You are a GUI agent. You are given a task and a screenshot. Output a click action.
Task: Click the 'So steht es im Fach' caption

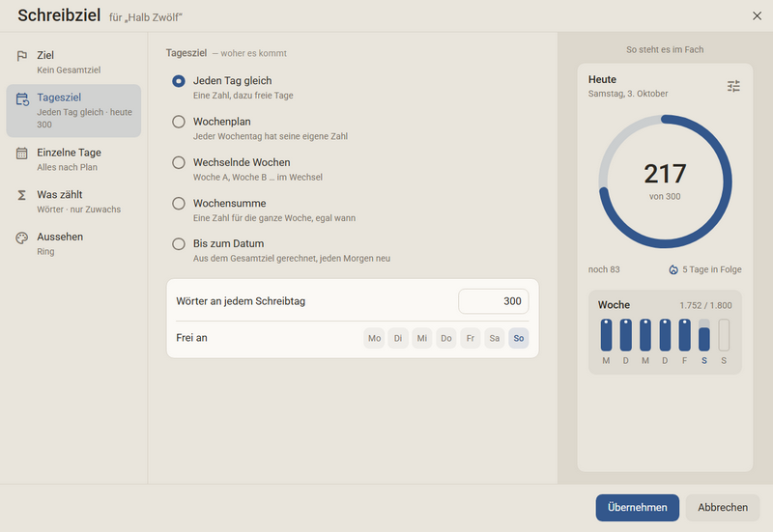click(x=665, y=50)
